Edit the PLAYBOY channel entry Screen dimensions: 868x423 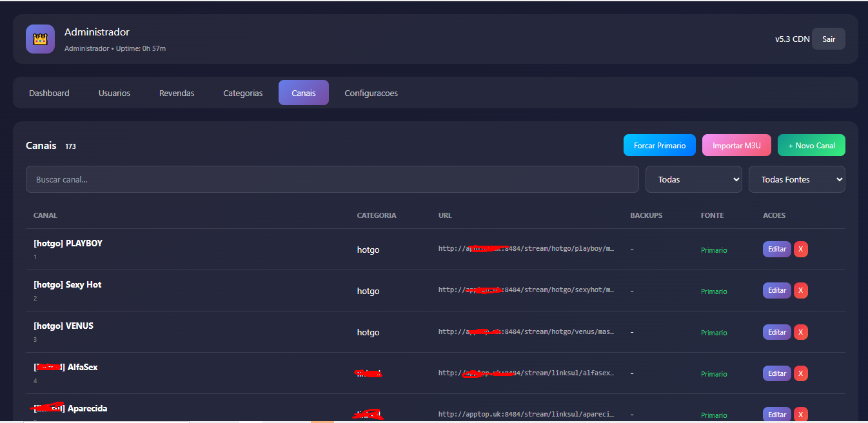(x=776, y=250)
